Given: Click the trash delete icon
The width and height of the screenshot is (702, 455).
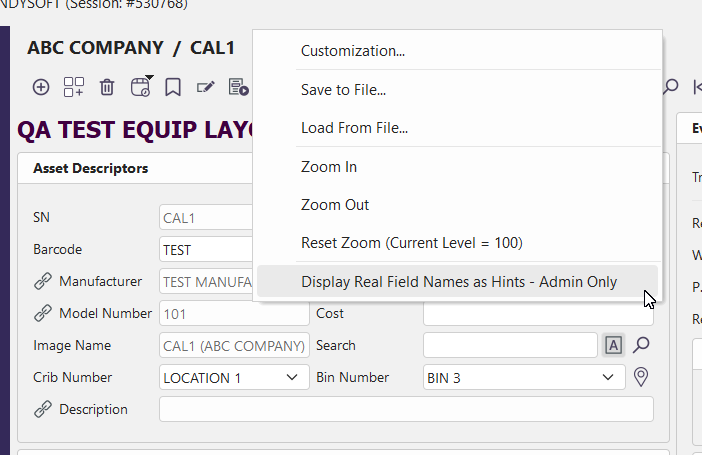Looking at the screenshot, I should tap(107, 87).
